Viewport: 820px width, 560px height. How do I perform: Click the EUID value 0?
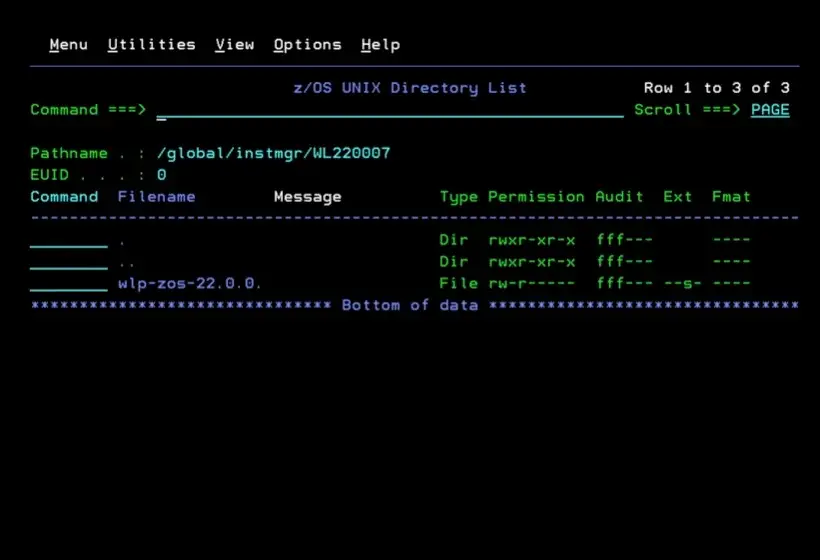[162, 175]
